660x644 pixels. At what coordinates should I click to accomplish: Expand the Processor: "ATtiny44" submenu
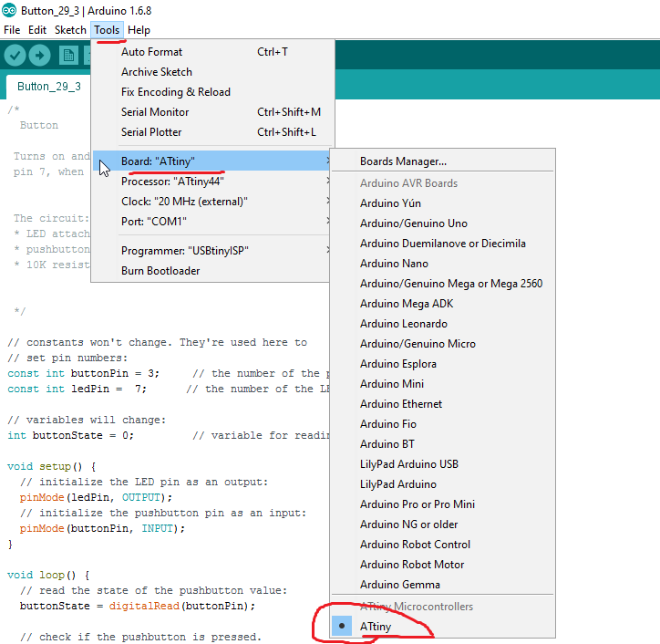coord(211,182)
